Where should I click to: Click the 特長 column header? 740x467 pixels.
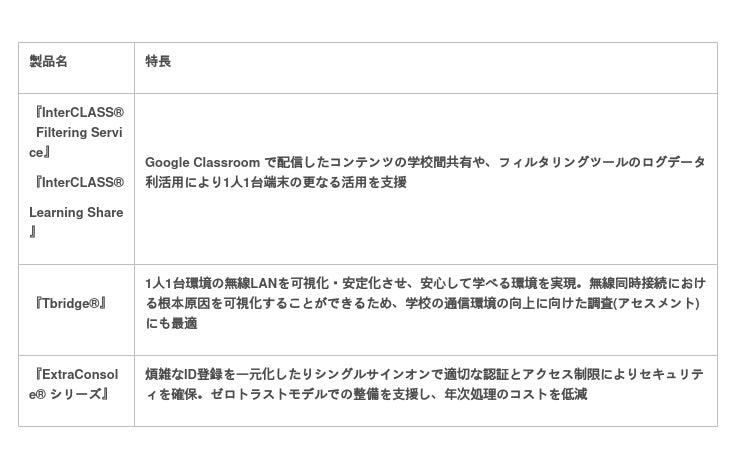pos(158,62)
